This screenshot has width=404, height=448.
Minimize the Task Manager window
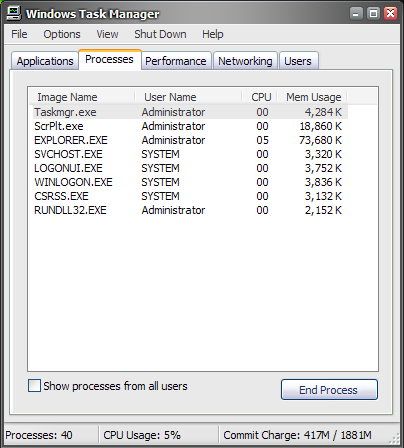pos(356,14)
